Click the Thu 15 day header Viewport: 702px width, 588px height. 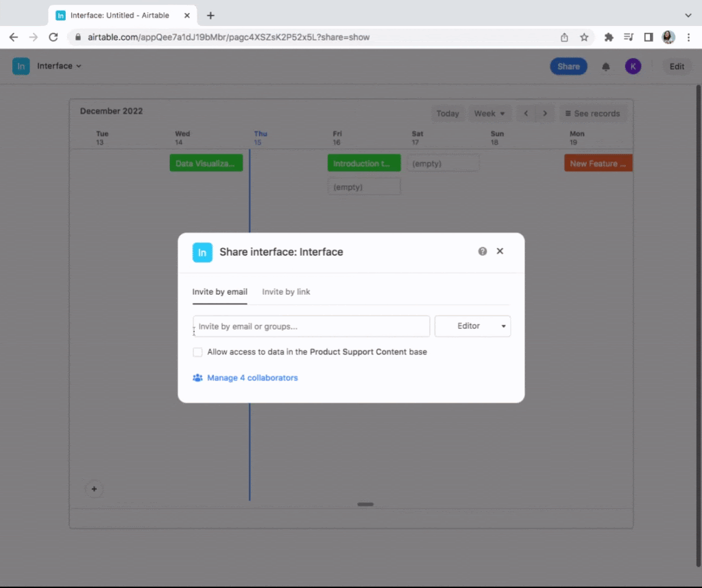[260, 138]
